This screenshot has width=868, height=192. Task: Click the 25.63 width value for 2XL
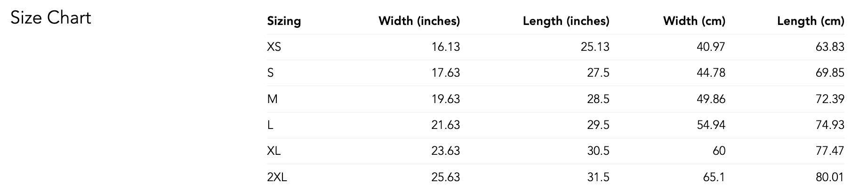[445, 177]
